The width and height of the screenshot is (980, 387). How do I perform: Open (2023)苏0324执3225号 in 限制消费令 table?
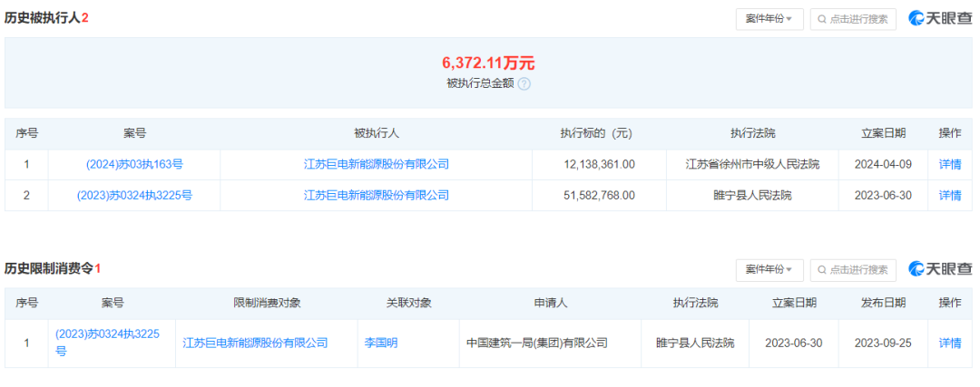pyautogui.click(x=107, y=343)
